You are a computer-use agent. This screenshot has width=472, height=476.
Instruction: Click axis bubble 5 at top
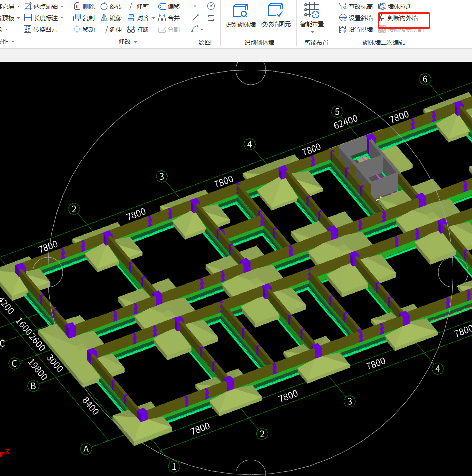click(337, 112)
